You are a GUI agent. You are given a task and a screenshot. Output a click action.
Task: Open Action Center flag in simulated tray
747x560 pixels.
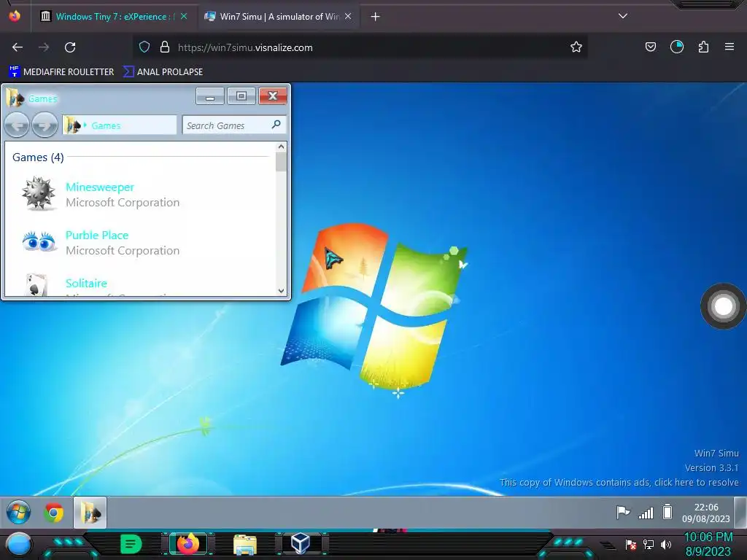[623, 513]
